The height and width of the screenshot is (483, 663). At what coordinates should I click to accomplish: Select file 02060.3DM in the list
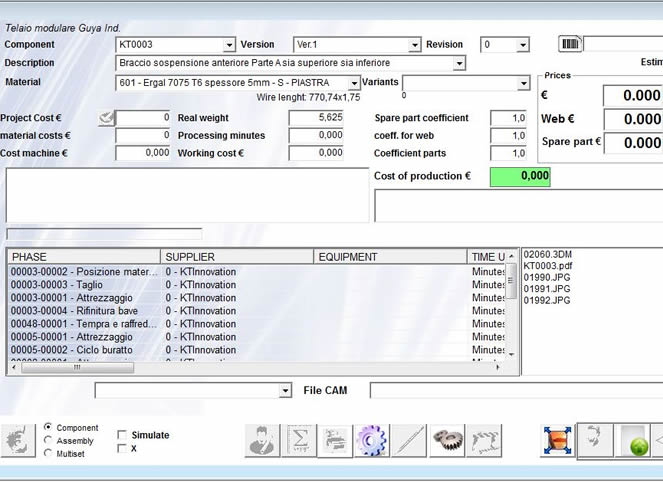(x=548, y=255)
